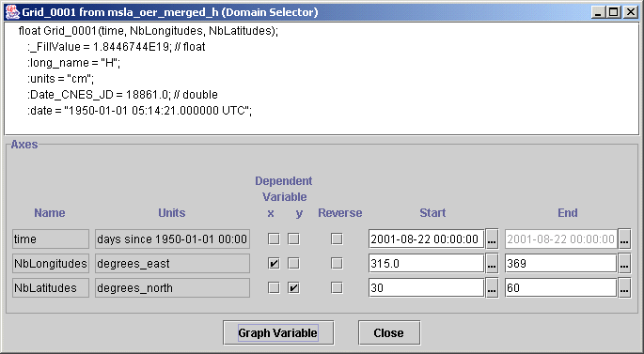This screenshot has height=354, width=644.
Task: Click the ':units = "cm";' line
Action: (61, 79)
